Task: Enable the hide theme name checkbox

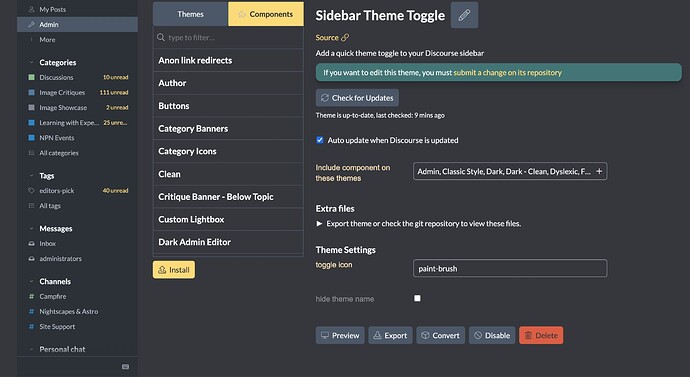Action: [x=417, y=298]
